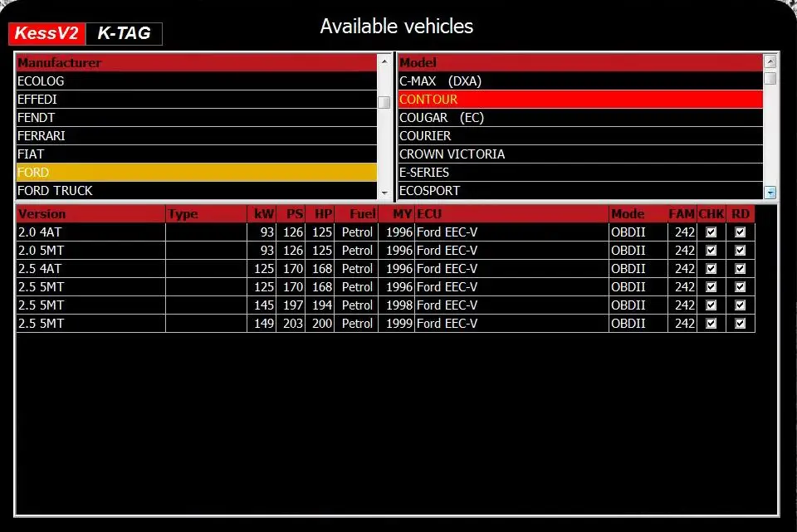Select the 2.5 4AT version cell
Viewport: 797px width, 532px height.
coord(91,269)
